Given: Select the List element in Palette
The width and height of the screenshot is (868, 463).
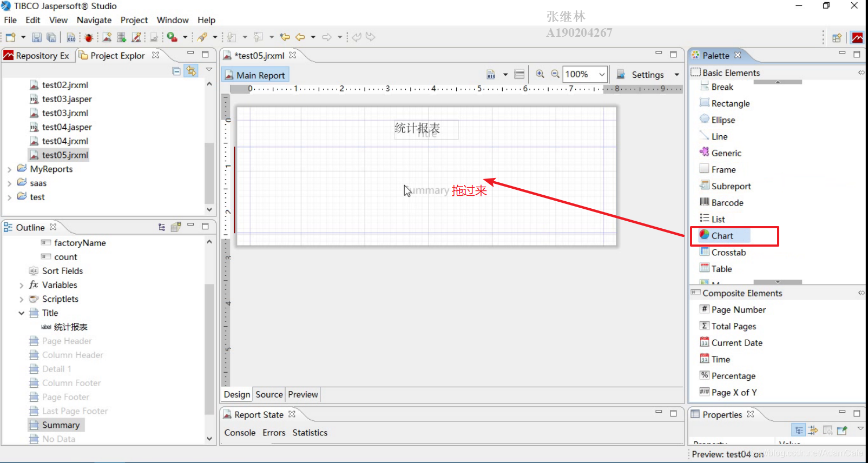Looking at the screenshot, I should pos(712,219).
